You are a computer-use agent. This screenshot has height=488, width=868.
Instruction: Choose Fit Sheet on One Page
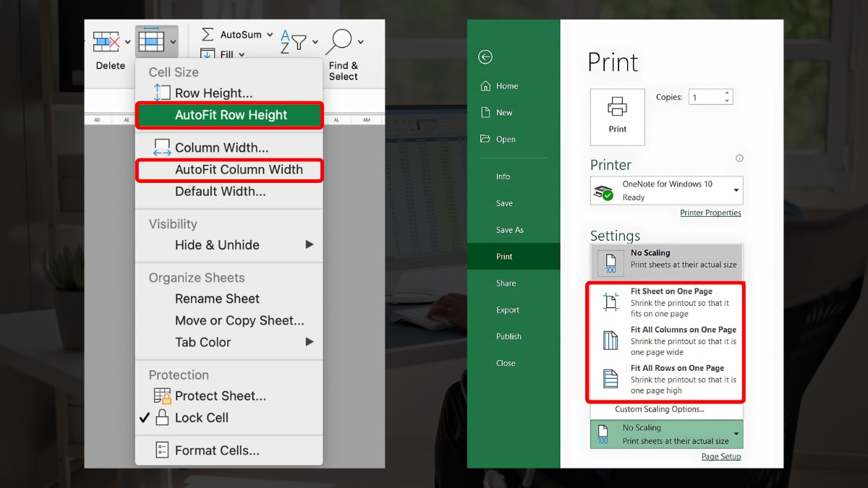click(x=666, y=303)
